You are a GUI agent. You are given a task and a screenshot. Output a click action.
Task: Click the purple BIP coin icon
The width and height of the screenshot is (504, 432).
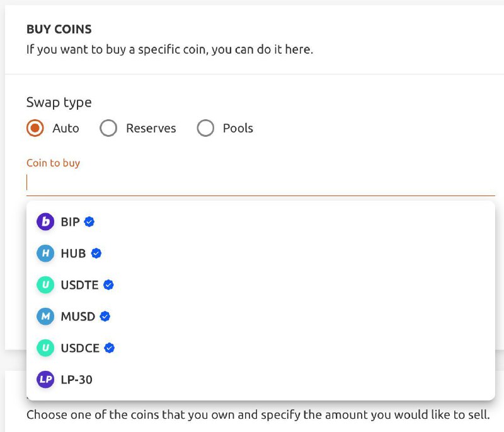pyautogui.click(x=45, y=221)
